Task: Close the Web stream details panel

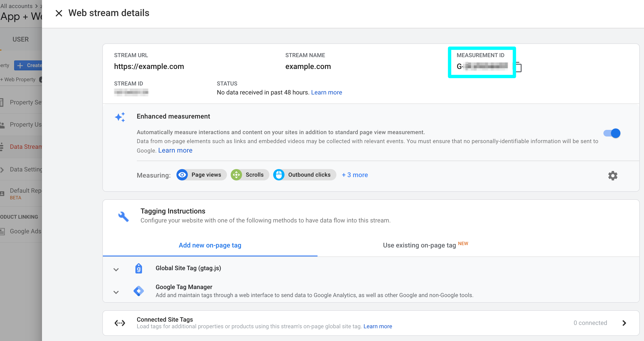Action: click(x=59, y=13)
